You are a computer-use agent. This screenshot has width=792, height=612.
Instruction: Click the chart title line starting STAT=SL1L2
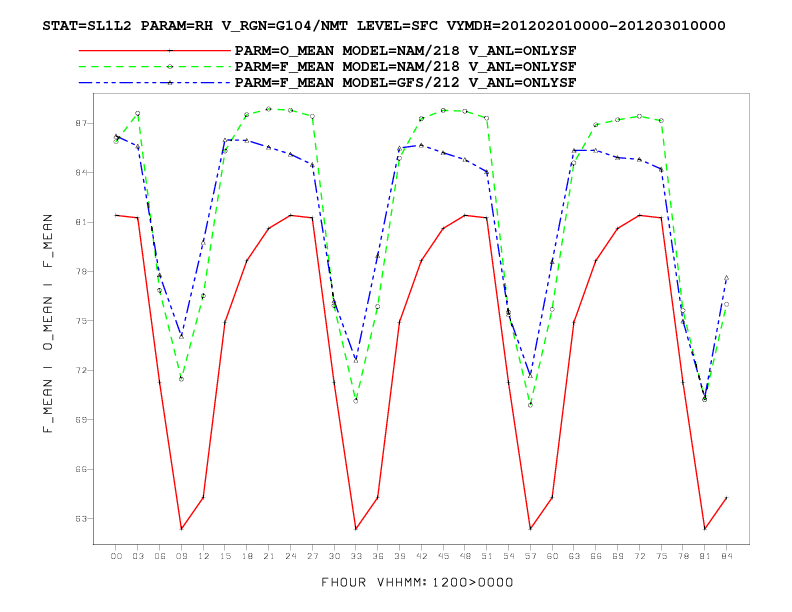(x=384, y=26)
